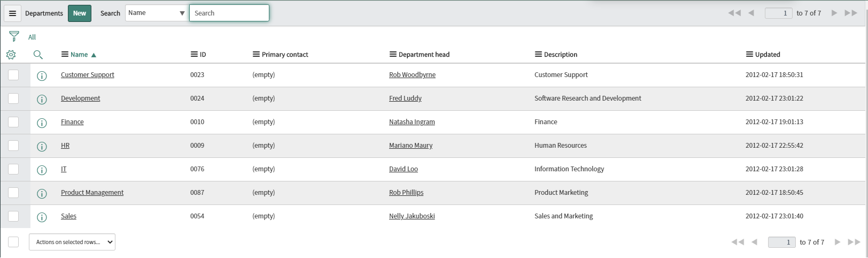Click the All filter breadcrumb
Image resolution: width=868 pixels, height=258 pixels.
pos(32,37)
